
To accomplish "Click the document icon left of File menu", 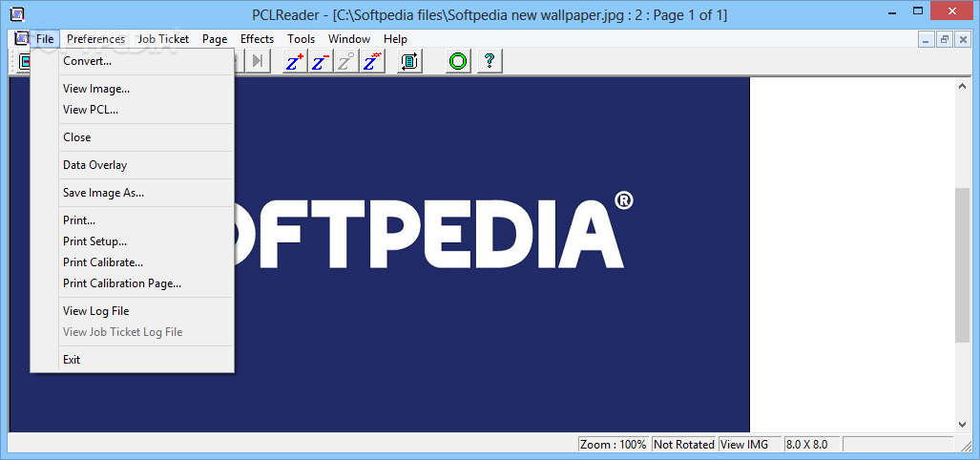I will tap(20, 39).
